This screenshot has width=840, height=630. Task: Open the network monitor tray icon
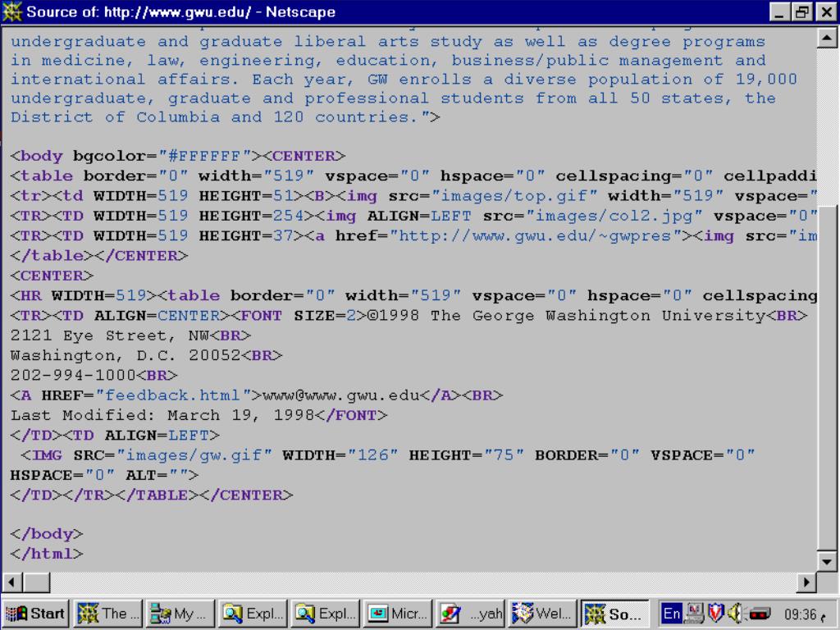[695, 613]
